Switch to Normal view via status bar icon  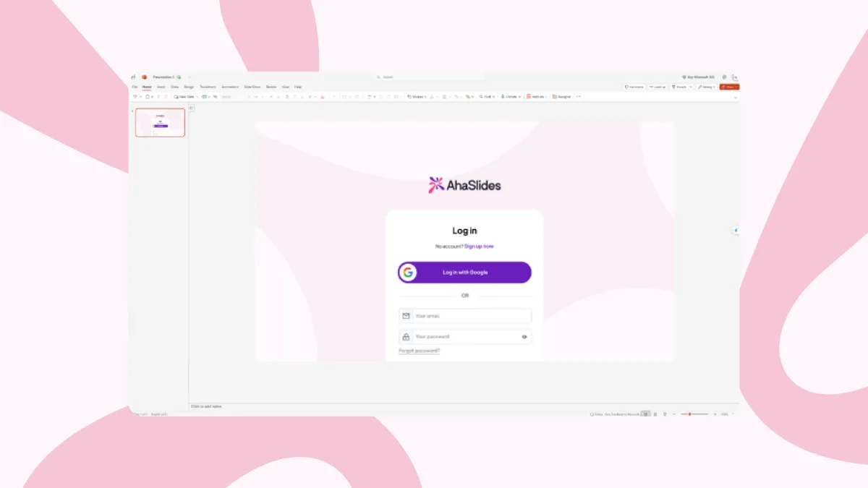pyautogui.click(x=644, y=414)
